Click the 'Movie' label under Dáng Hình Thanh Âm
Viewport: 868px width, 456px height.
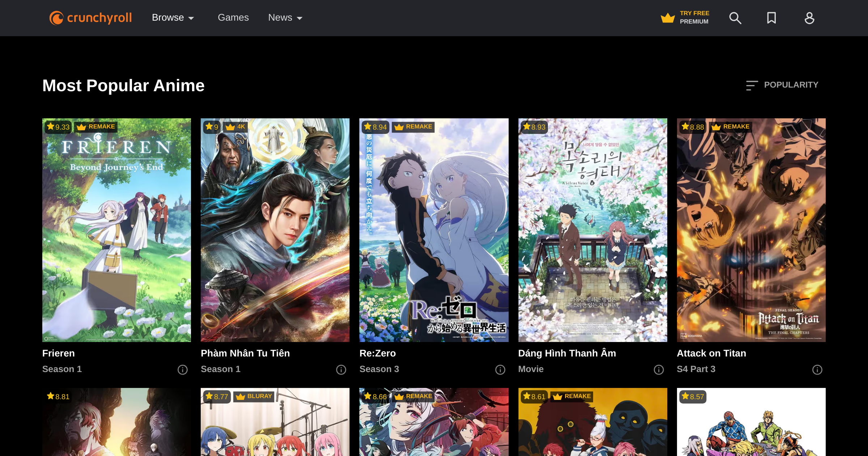[531, 369]
